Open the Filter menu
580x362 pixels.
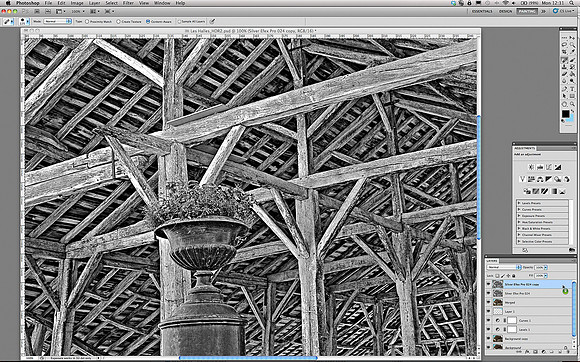click(x=128, y=3)
